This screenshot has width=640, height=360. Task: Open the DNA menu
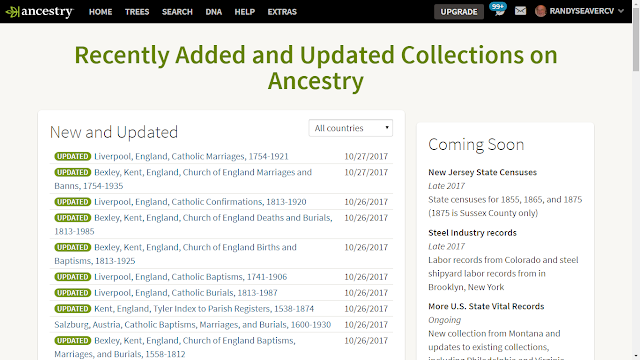[x=213, y=12]
